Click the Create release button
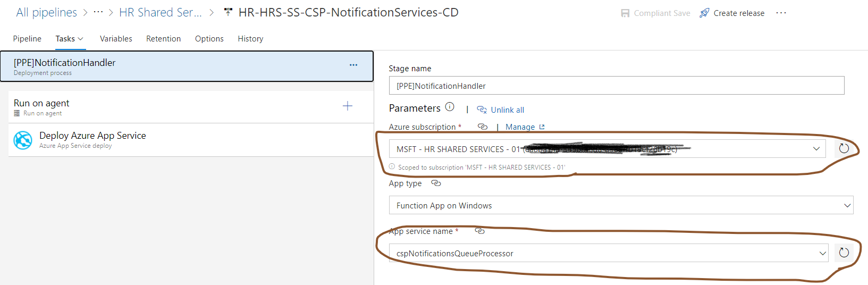This screenshot has height=285, width=868. pos(732,13)
